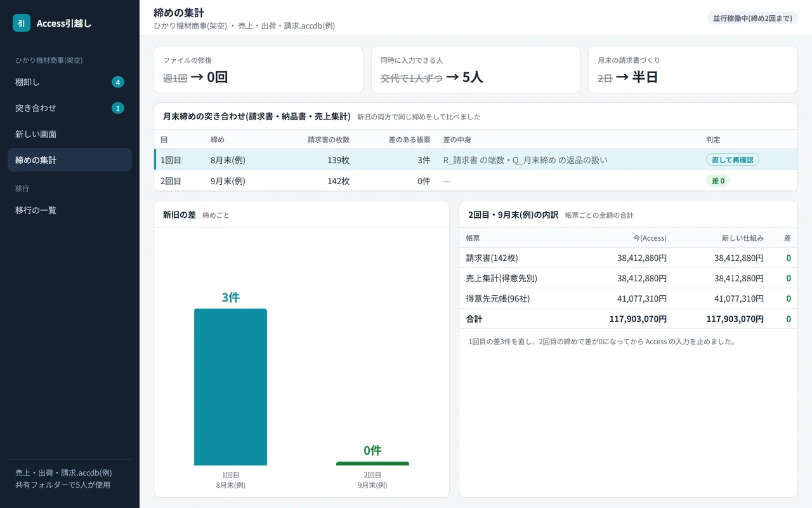Open 新しい画面 in the sidebar
This screenshot has width=812, height=508.
[x=70, y=134]
